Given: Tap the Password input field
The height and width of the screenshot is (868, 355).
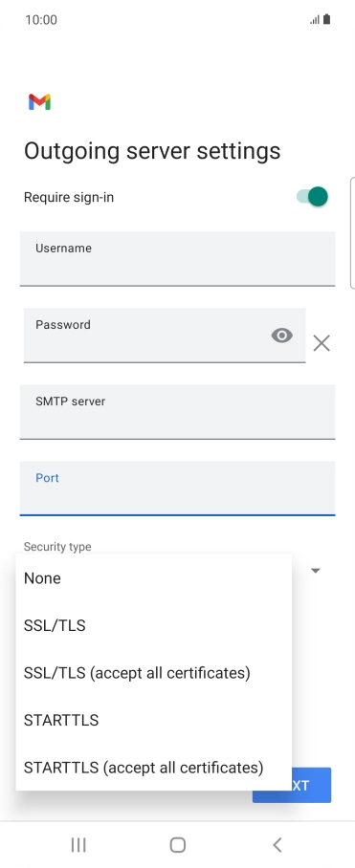Looking at the screenshot, I should pyautogui.click(x=165, y=336).
